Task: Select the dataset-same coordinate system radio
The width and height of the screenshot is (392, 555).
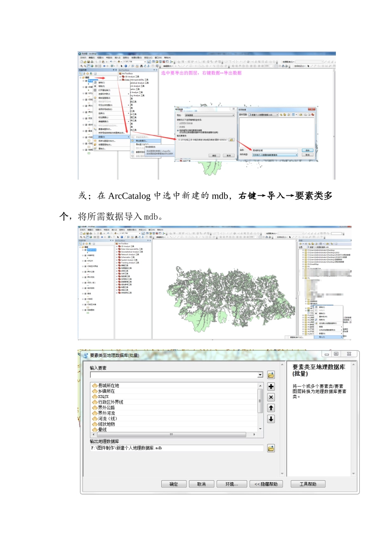Action: click(x=178, y=130)
